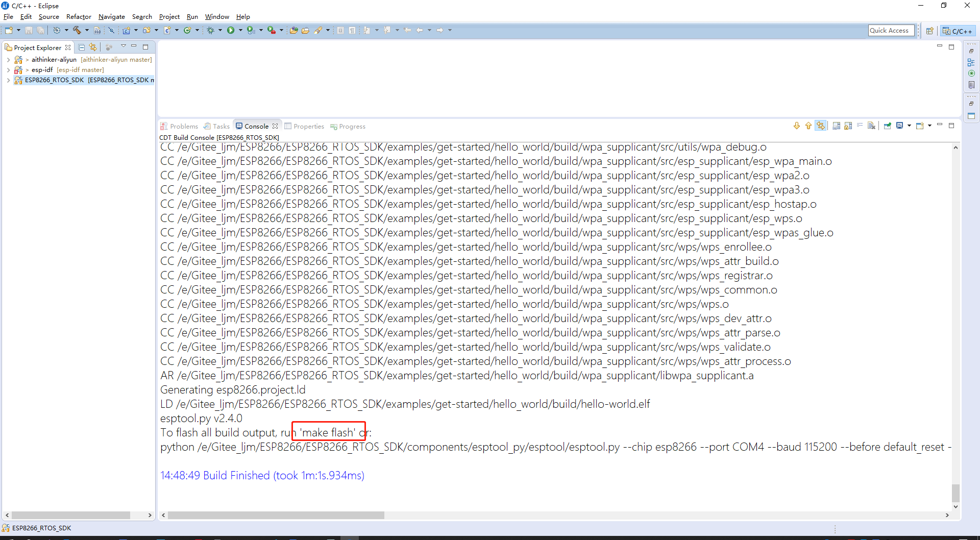Open the Build hammer dropdown arrow
The image size is (980, 540).
pyautogui.click(x=87, y=31)
